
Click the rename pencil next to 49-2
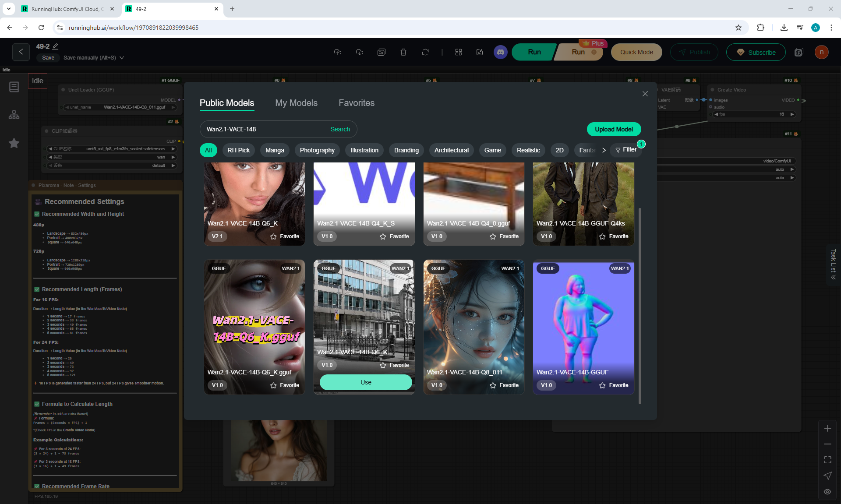coord(56,46)
